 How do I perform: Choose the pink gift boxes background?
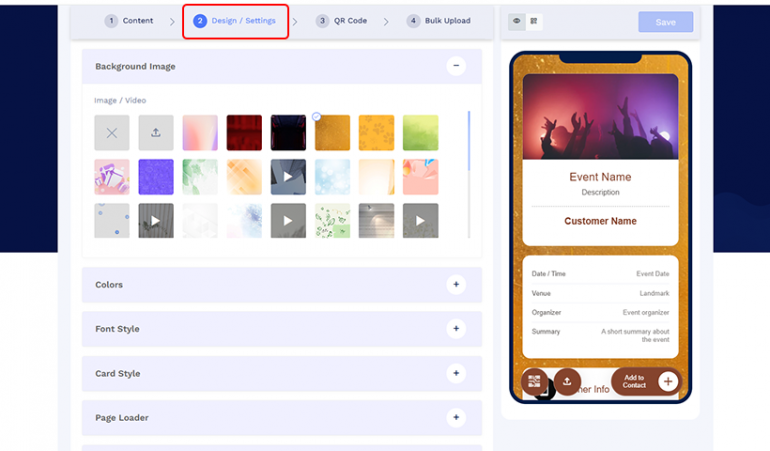tap(112, 177)
